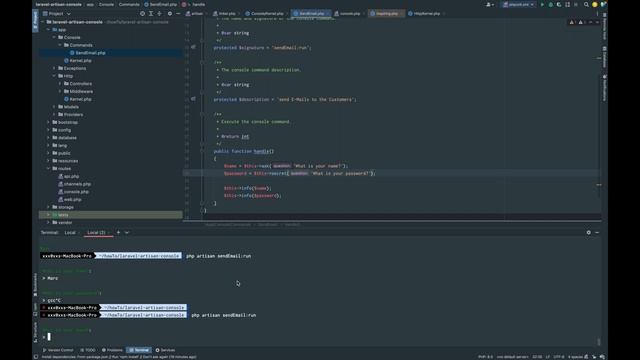Click the $description line gutter icon
The width and height of the screenshot is (640, 360).
(193, 99)
